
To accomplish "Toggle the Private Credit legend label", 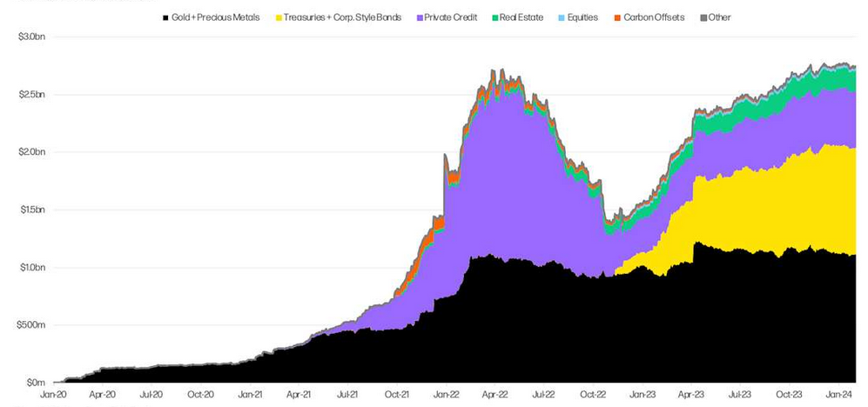I will (x=449, y=17).
